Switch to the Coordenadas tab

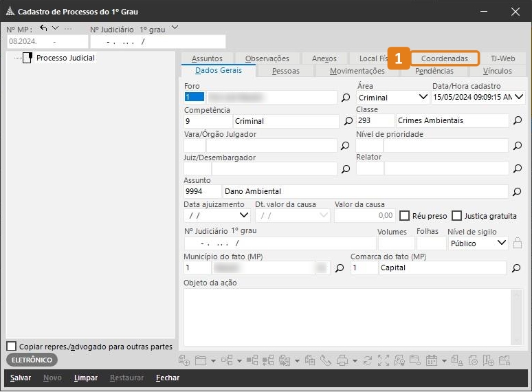(445, 58)
